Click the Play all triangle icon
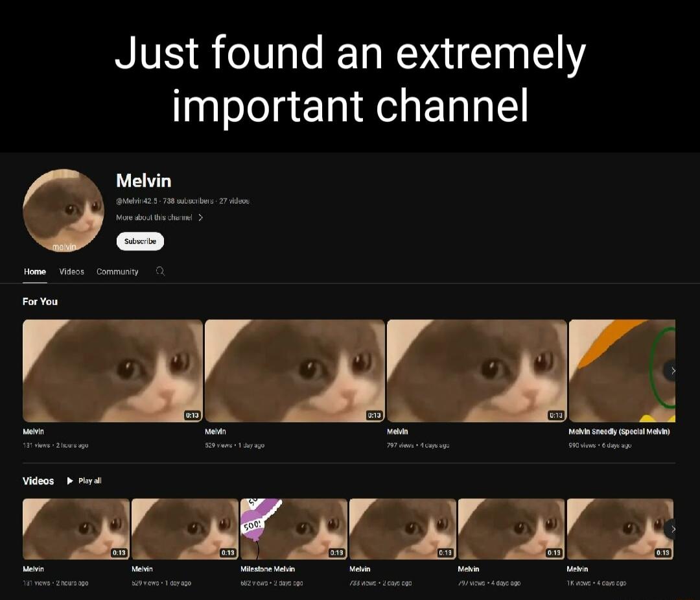Viewport: 700px width, 600px height. point(69,481)
